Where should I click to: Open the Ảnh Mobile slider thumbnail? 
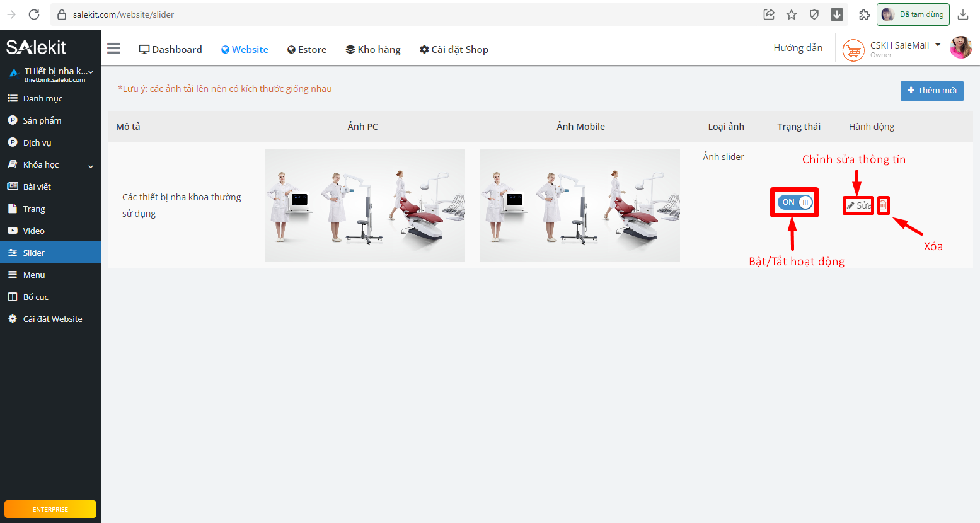point(580,205)
